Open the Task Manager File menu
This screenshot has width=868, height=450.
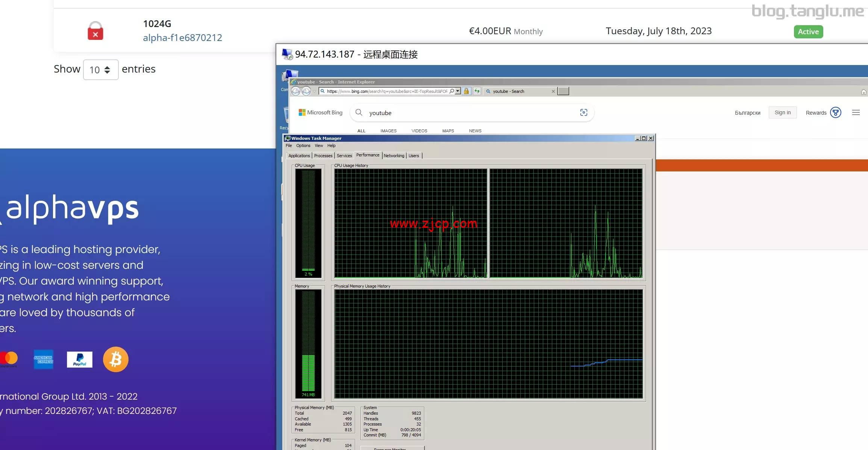(x=289, y=145)
